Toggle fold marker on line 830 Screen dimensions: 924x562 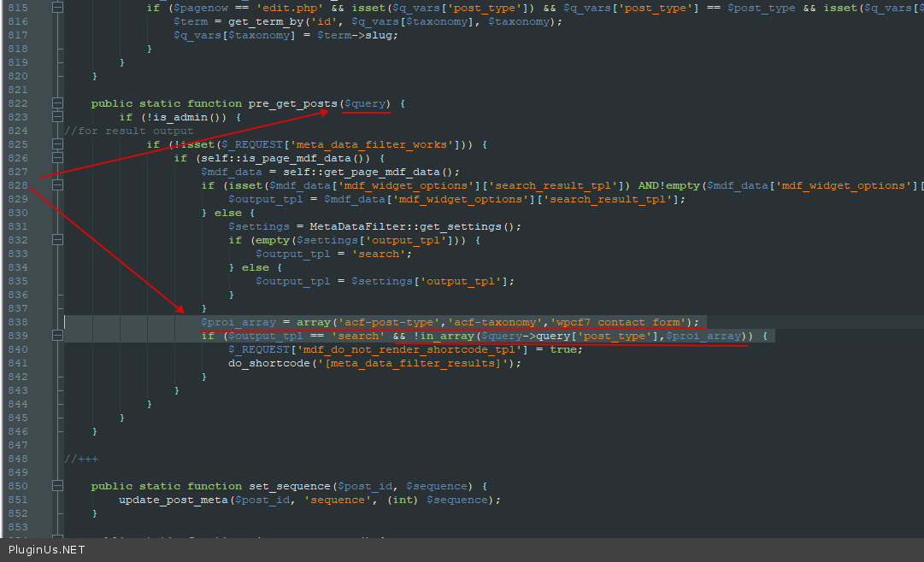(x=57, y=213)
